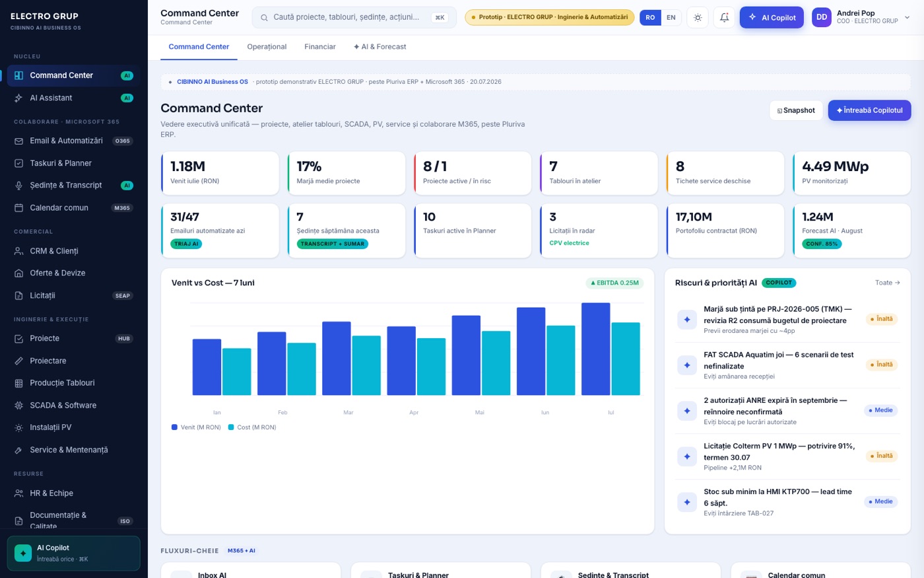Open SCADA & Software gear icon
This screenshot has width=924, height=578.
pos(18,406)
